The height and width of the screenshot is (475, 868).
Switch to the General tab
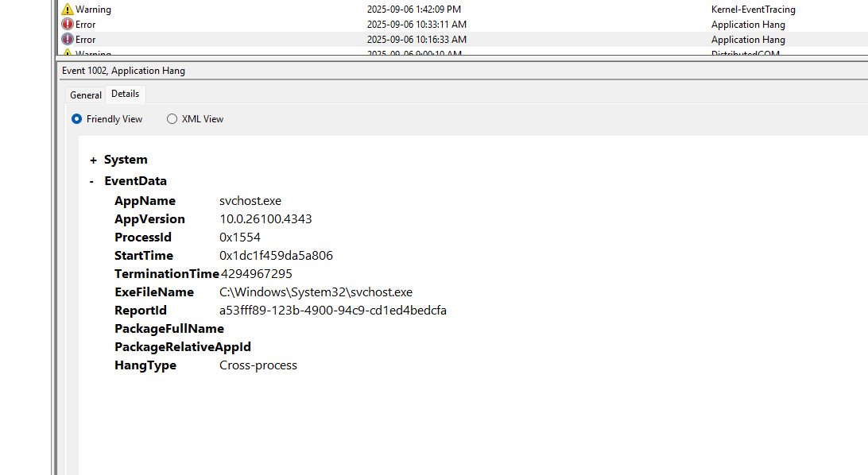pos(85,94)
